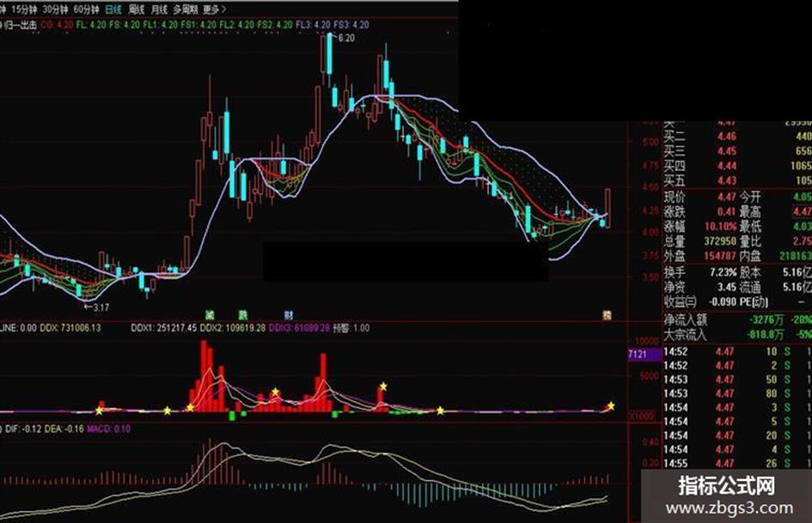
Task: Click the rightmost yellow star signal in DDX panel
Action: [x=611, y=406]
